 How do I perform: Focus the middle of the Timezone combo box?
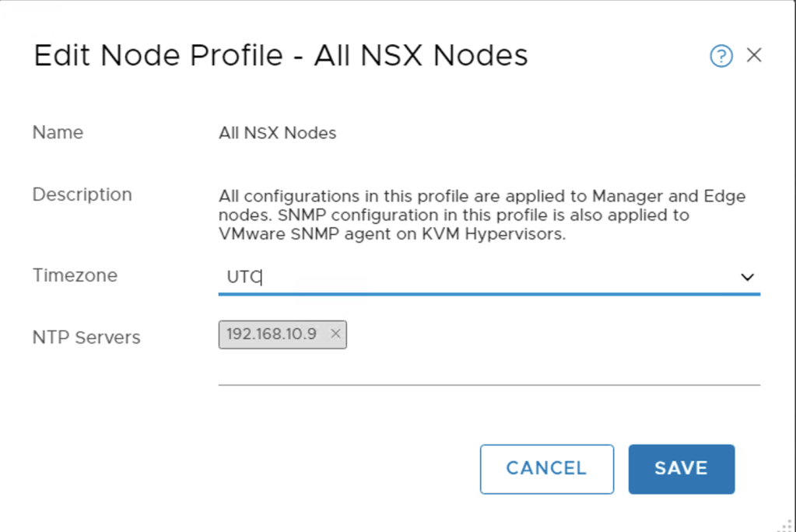488,278
